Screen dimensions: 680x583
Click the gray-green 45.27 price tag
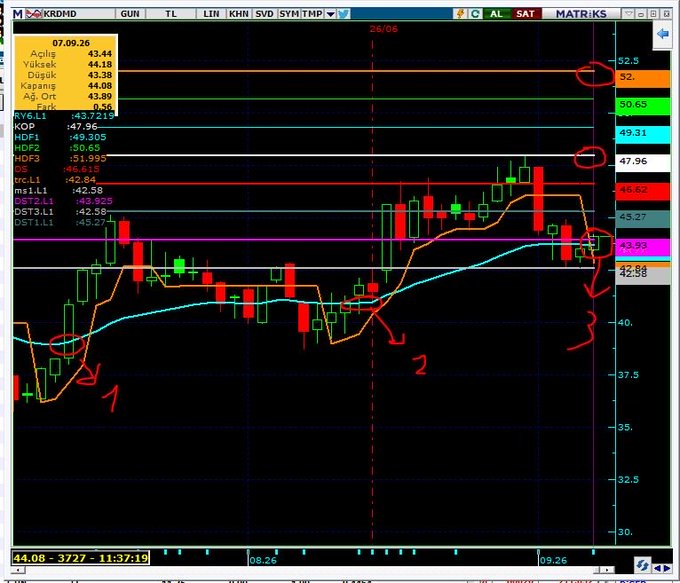click(643, 219)
